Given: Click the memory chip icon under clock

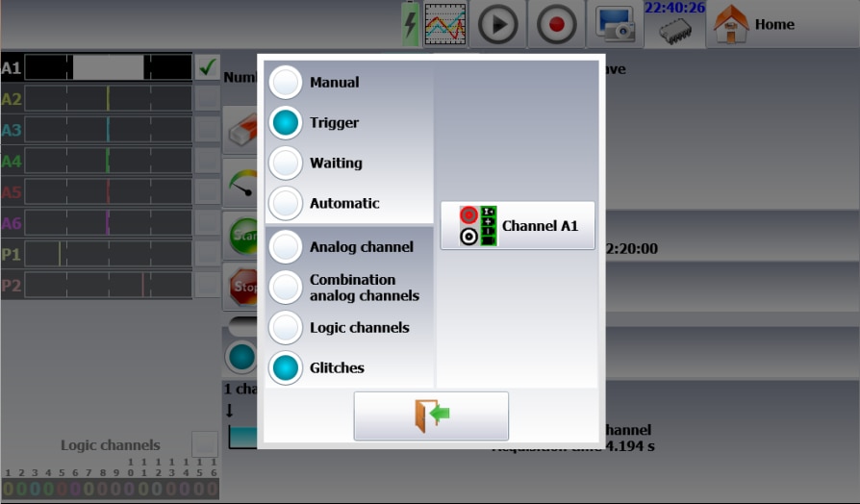Looking at the screenshot, I should pyautogui.click(x=675, y=32).
